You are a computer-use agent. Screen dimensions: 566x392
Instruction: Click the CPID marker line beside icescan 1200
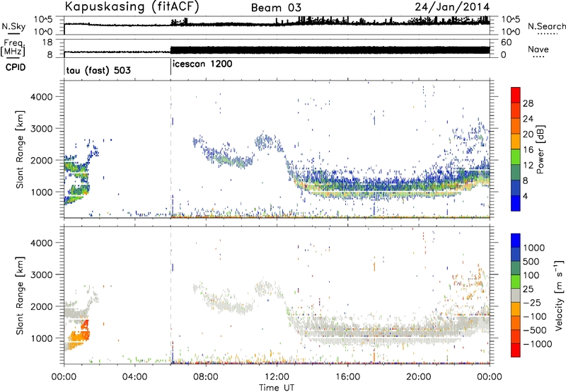coord(171,67)
